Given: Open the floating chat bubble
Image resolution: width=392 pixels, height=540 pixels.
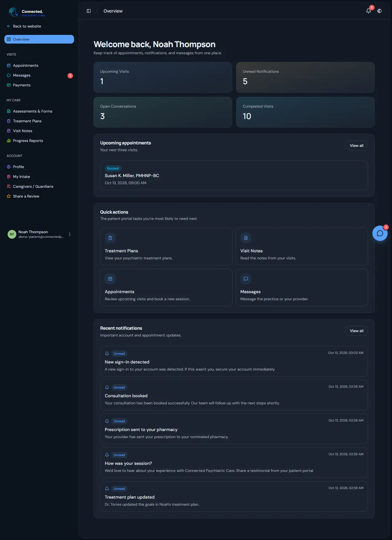Looking at the screenshot, I should [380, 233].
